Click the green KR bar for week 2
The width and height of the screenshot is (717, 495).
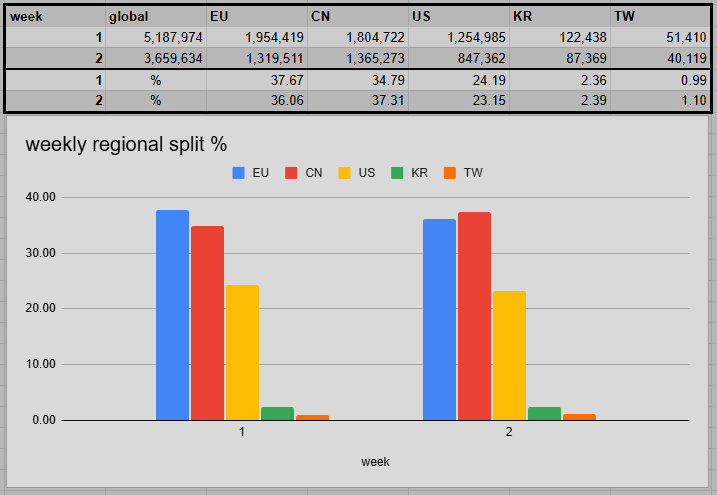coord(544,413)
